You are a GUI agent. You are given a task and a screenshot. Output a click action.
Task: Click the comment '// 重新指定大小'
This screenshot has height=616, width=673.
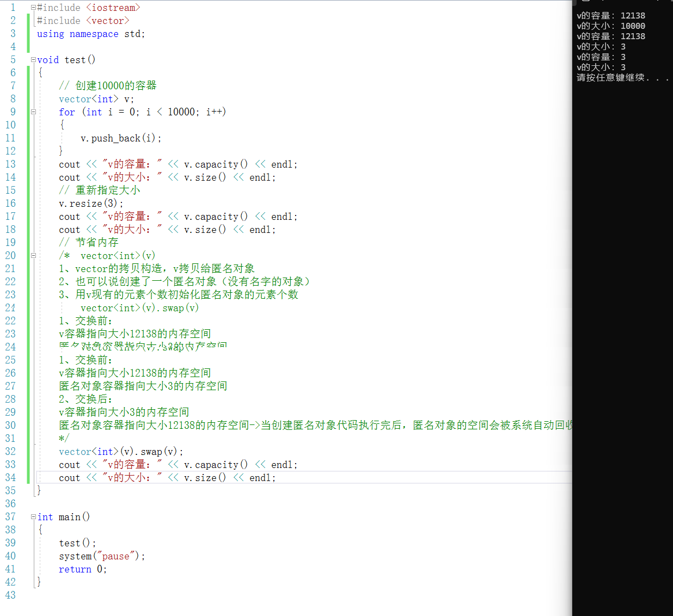point(100,190)
